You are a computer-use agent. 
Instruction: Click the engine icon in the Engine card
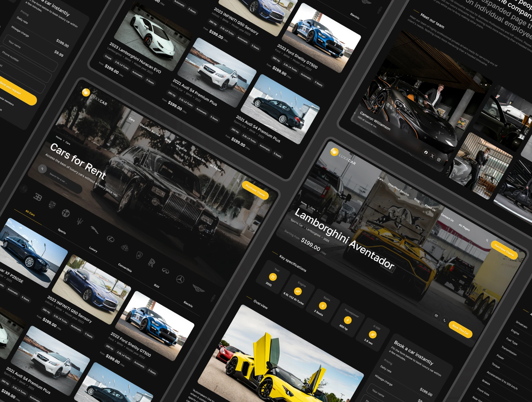(298, 291)
